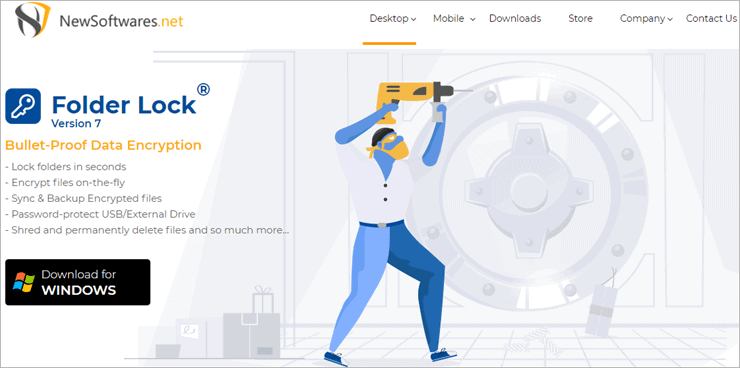Click the Version 7 label
Image resolution: width=740 pixels, height=368 pixels.
click(x=76, y=124)
